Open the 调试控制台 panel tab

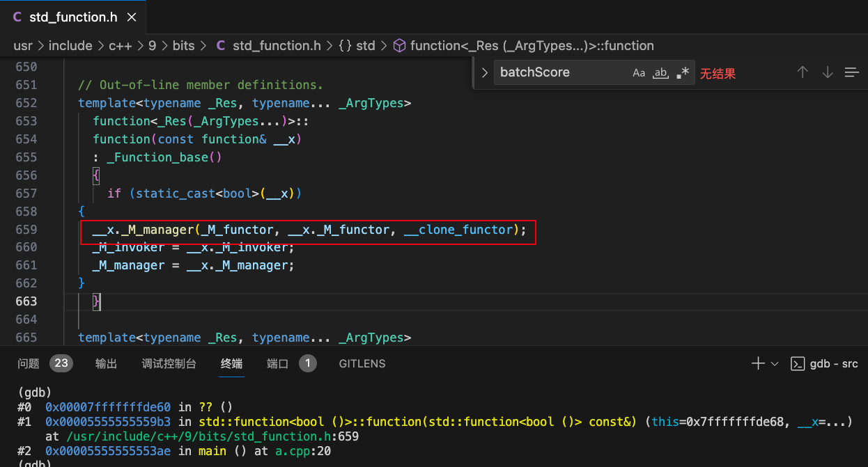(x=169, y=363)
